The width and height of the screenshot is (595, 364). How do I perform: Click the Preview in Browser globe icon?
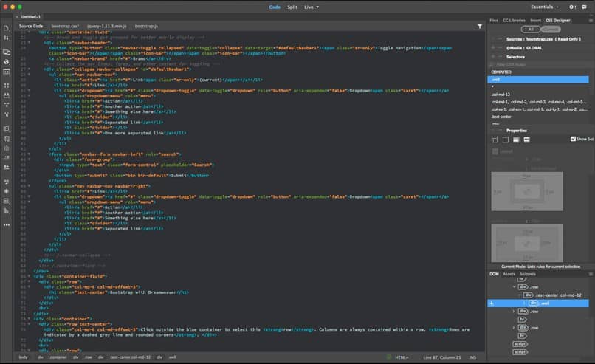coord(7,63)
